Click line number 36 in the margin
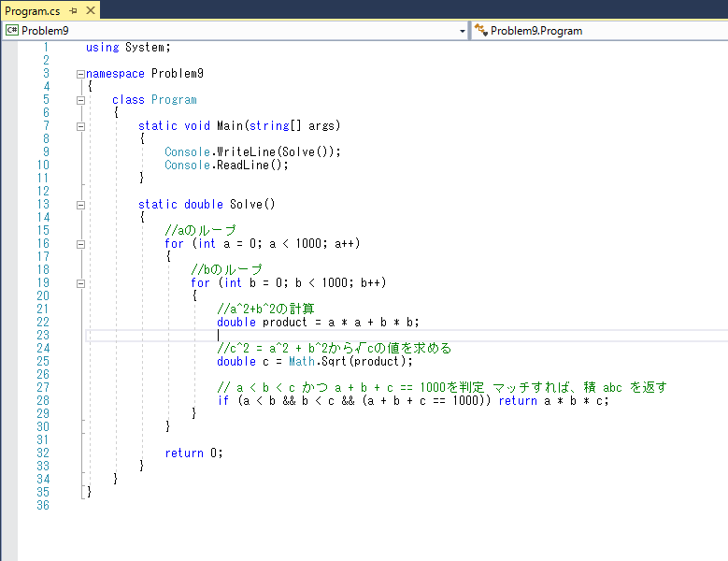 pyautogui.click(x=43, y=505)
